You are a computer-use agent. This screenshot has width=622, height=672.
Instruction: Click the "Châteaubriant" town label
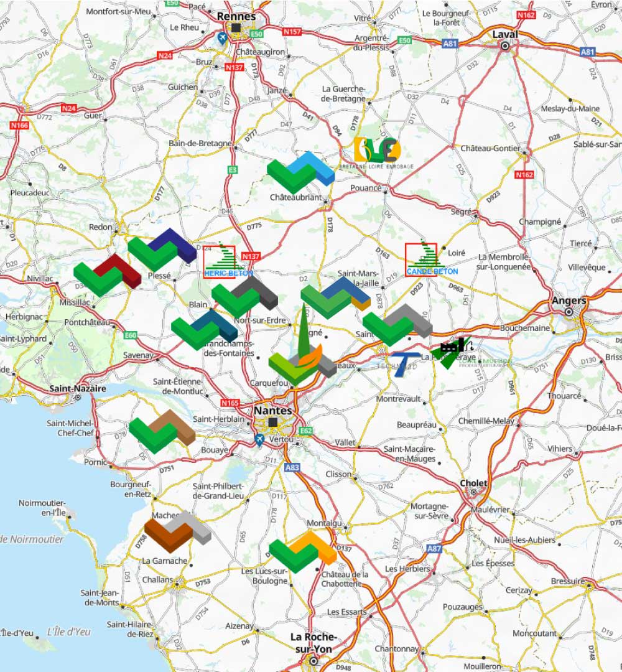point(295,198)
